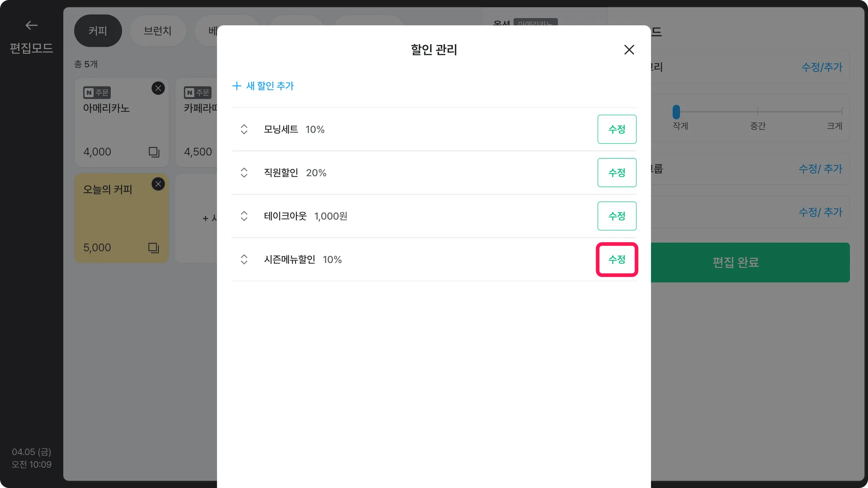Click the copy icon on 오늘의 커피 card
Screen dimensions: 868x488
click(154, 248)
